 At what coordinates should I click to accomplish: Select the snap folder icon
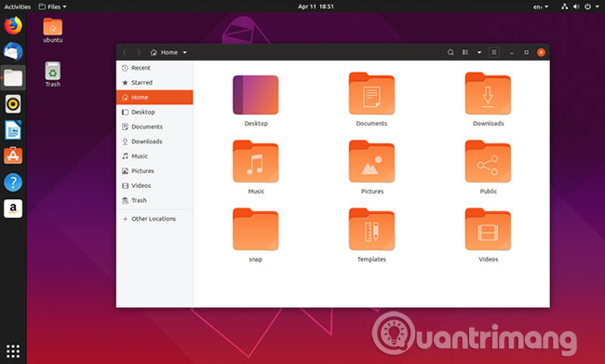(255, 229)
